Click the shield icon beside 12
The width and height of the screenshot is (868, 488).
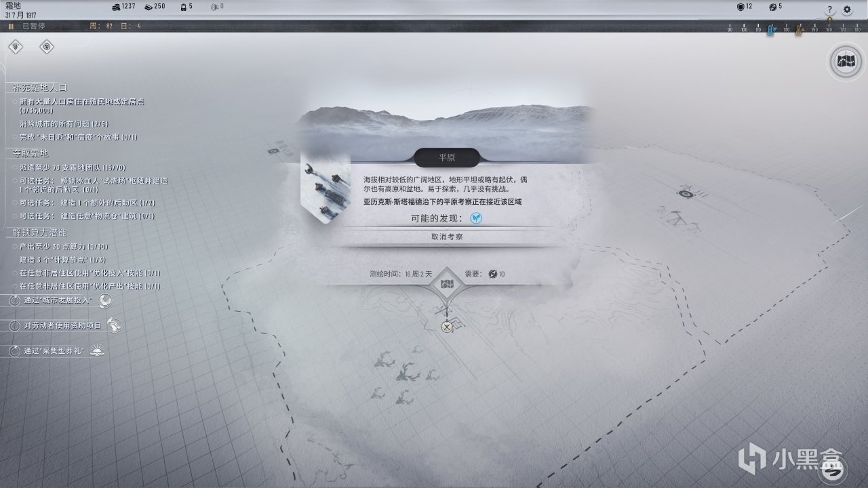point(741,7)
